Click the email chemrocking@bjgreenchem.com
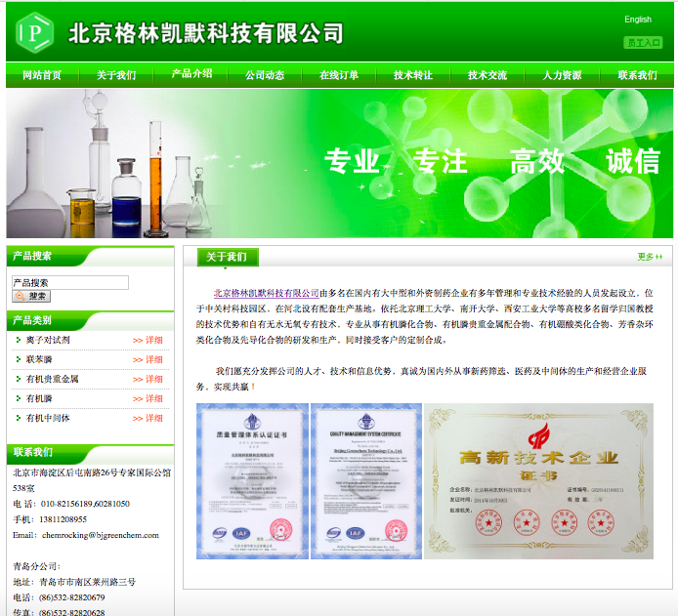Image resolution: width=678 pixels, height=616 pixels. [101, 535]
